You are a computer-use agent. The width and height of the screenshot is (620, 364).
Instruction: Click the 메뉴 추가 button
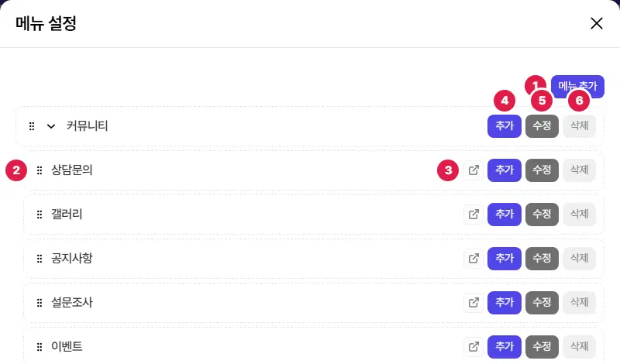tap(577, 86)
